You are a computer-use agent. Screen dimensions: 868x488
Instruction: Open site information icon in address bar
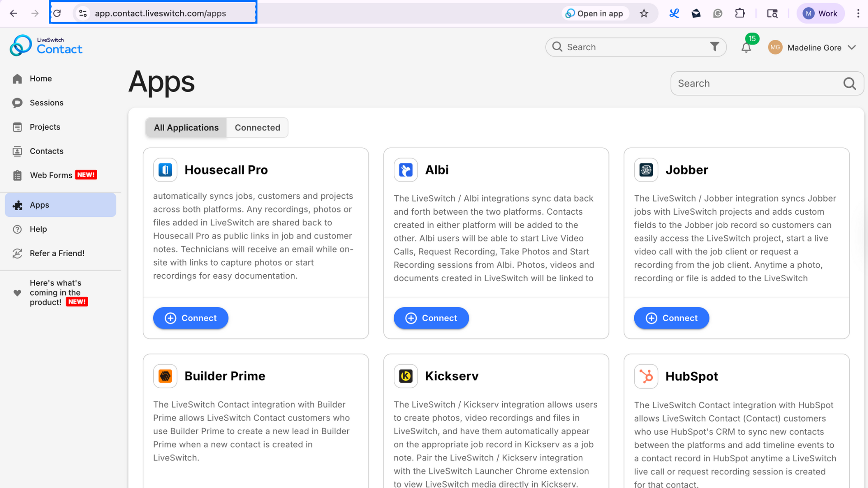[83, 14]
